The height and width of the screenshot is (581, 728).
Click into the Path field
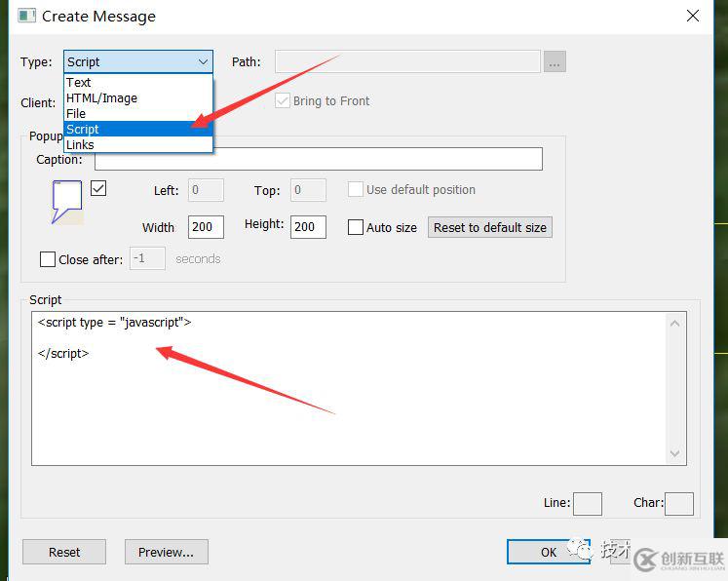(407, 61)
